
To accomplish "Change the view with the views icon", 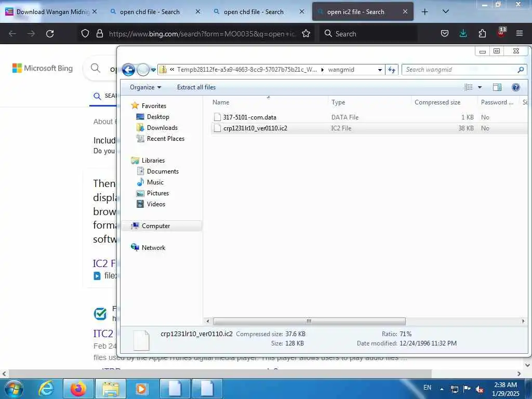I will [469, 87].
